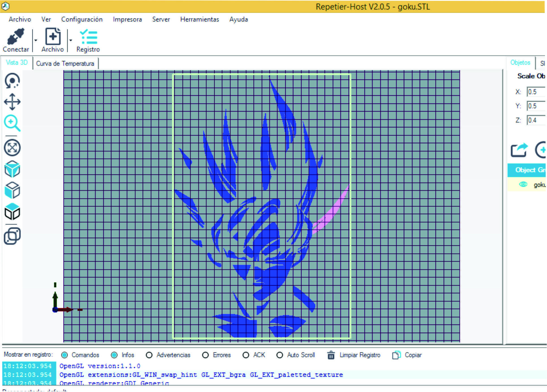Select the rotate view tool
Image resolution: width=547 pixels, height=392 pixels.
point(12,81)
